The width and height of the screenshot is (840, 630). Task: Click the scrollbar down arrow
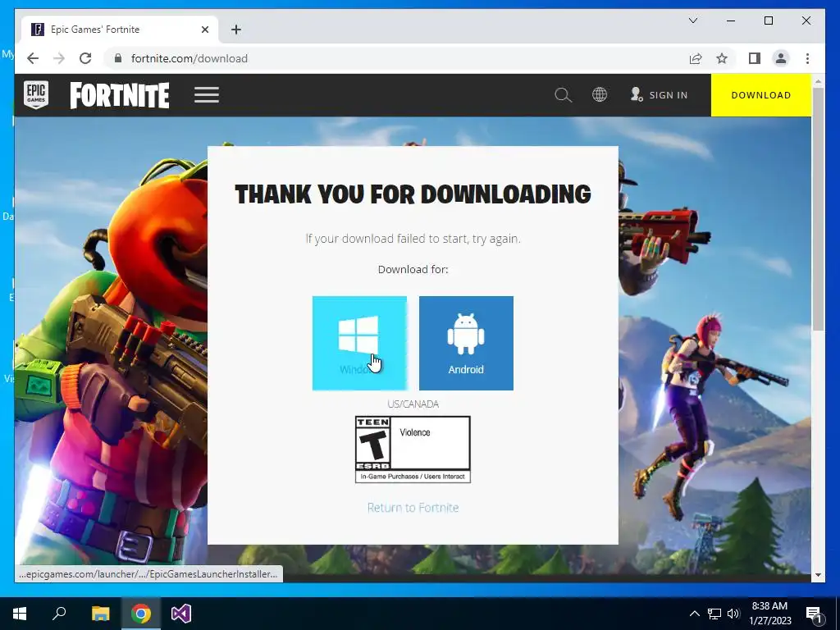tap(818, 575)
